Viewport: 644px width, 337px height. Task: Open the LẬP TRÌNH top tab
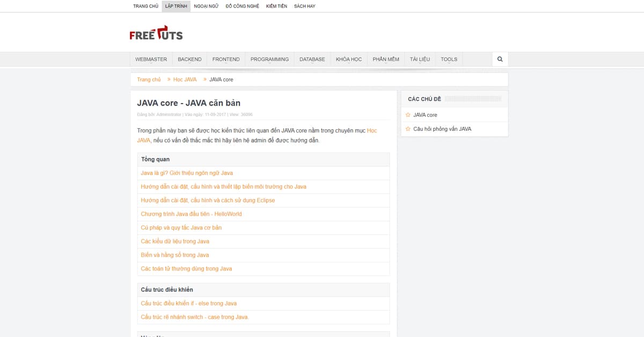pos(176,6)
